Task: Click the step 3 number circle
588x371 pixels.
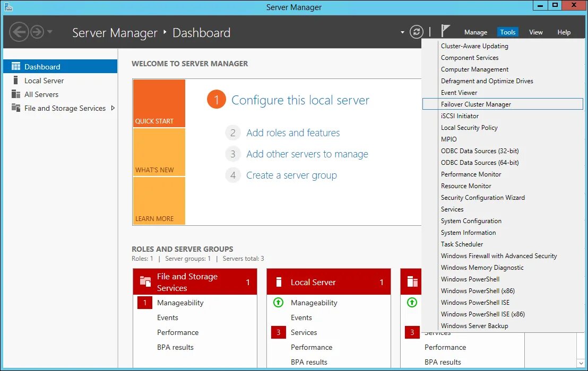Action: pyautogui.click(x=233, y=154)
